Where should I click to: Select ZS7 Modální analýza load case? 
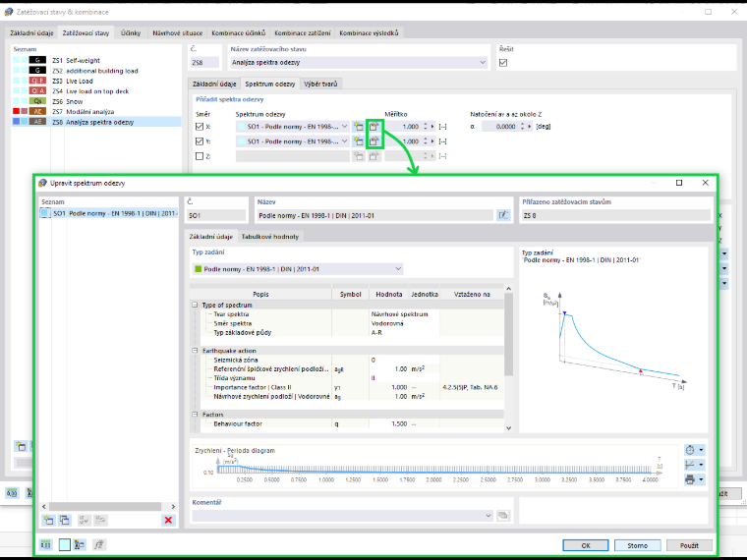(x=96, y=111)
